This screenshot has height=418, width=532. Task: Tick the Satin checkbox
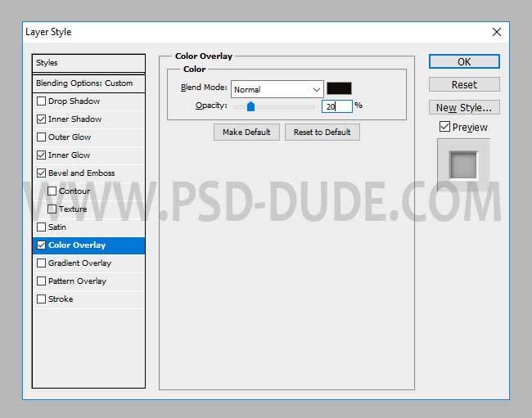point(42,227)
